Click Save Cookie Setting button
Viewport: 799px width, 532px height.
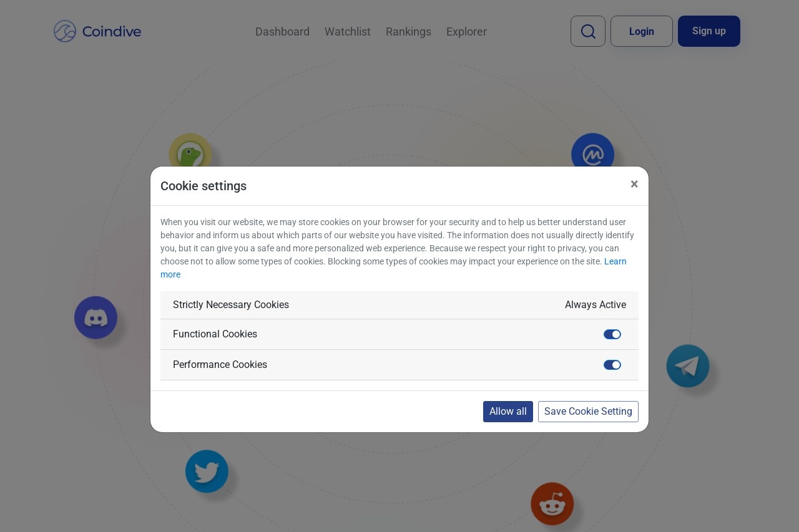588,412
